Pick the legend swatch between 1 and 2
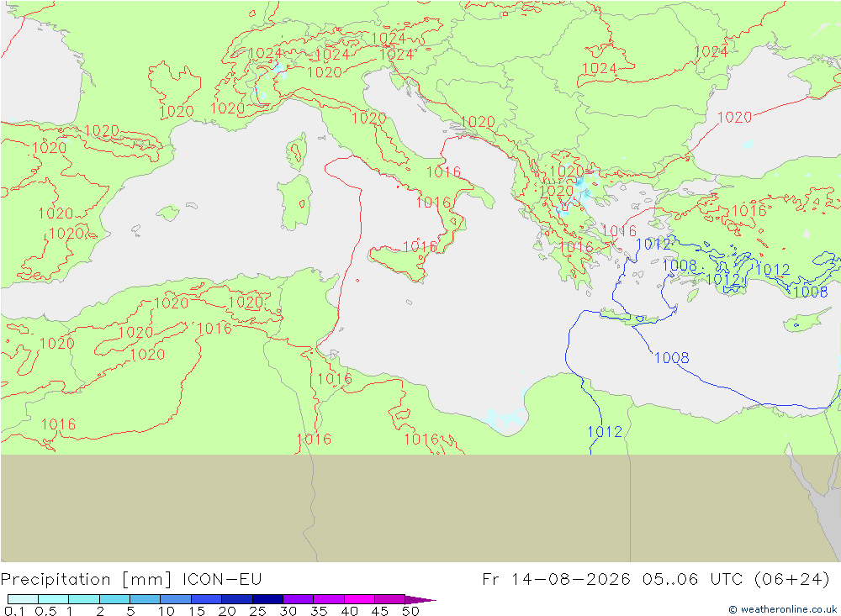The height and width of the screenshot is (616, 841). [x=83, y=599]
